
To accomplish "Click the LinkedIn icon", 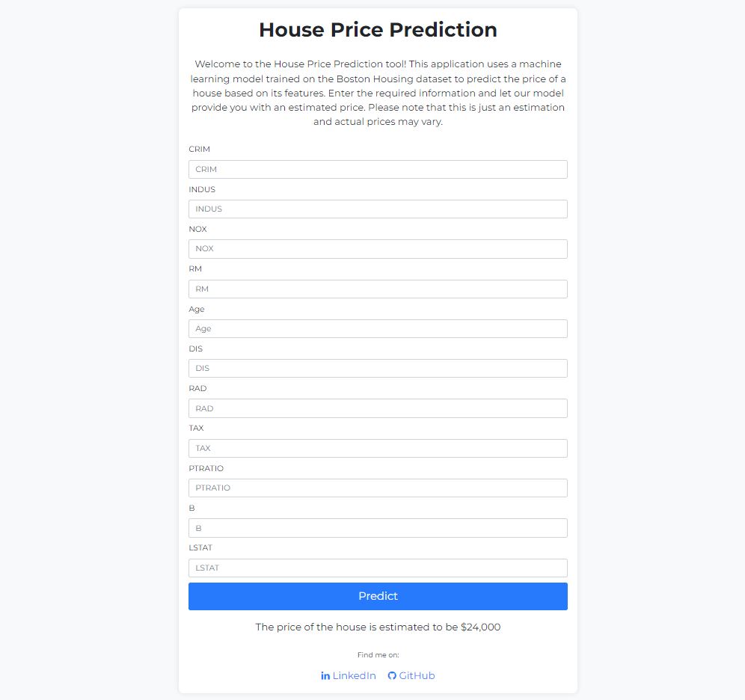I will (x=326, y=675).
